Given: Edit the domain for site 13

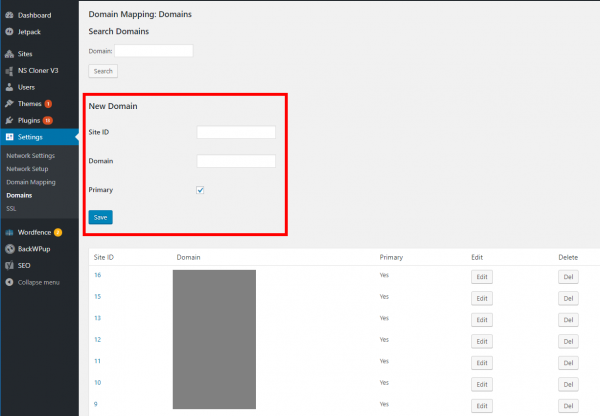Looking at the screenshot, I should pyautogui.click(x=482, y=320).
